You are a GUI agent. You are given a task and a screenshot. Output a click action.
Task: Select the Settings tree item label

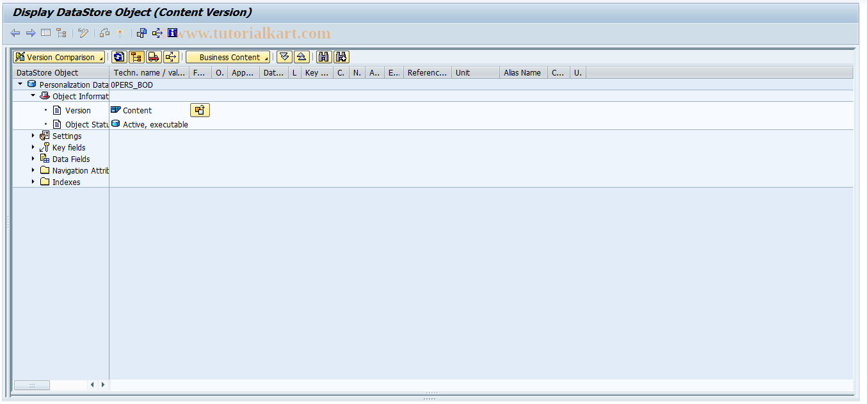(67, 136)
